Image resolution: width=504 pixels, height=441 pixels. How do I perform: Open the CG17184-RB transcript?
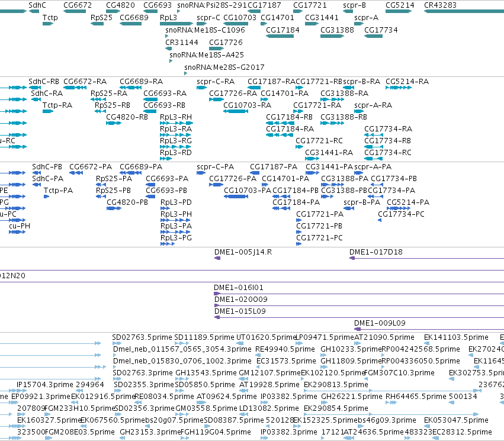pos(280,123)
